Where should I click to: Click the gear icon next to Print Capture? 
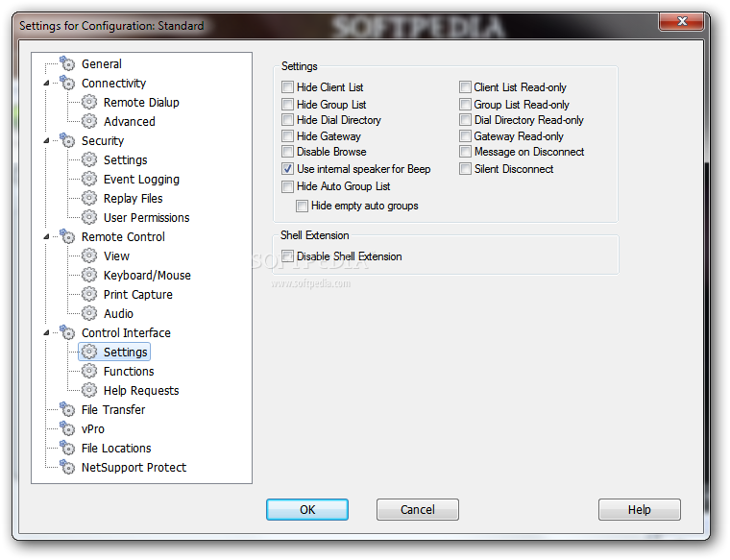[x=89, y=294]
